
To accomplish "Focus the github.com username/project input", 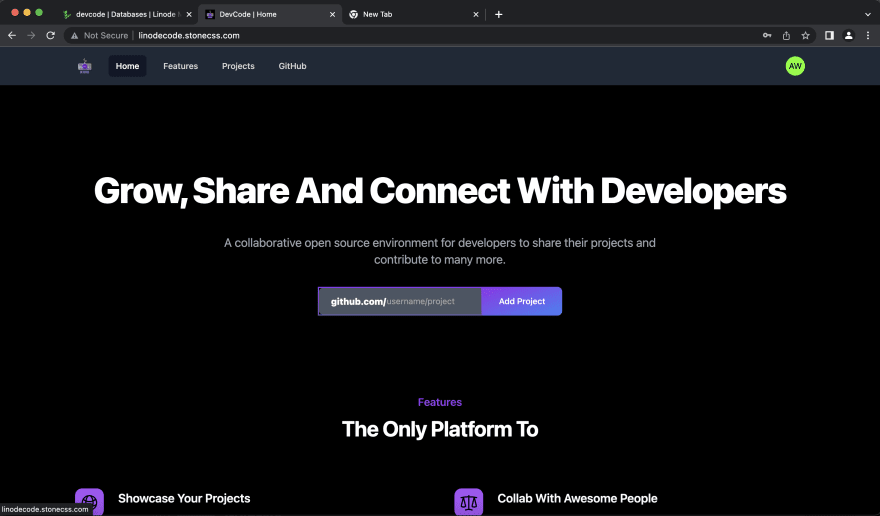I will [x=400, y=302].
